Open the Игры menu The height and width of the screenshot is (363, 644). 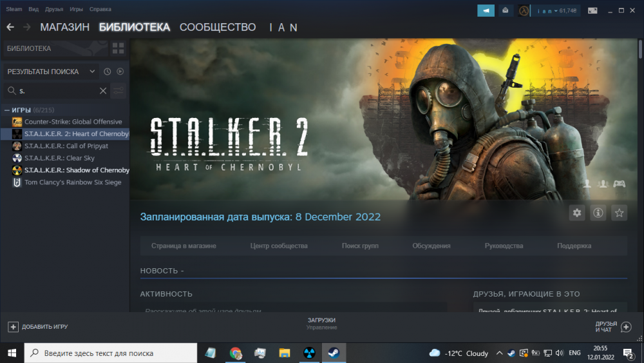pos(76,9)
